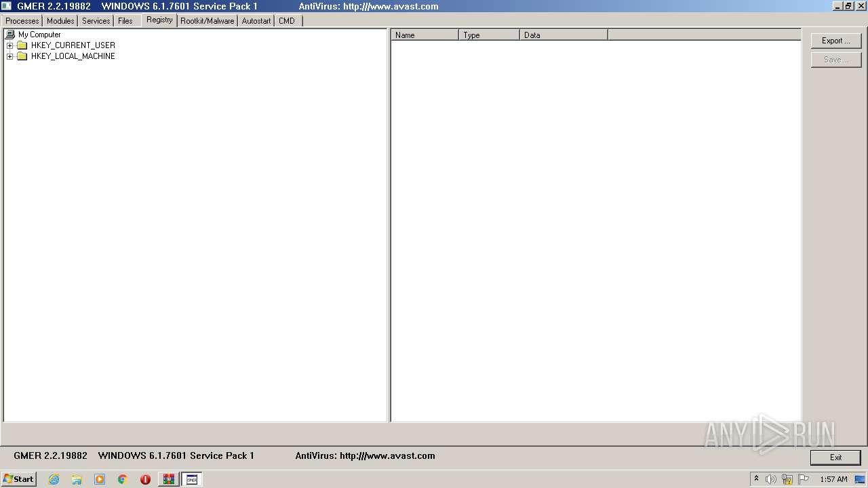Select the HKEY_CURRENT_USER key label
The image size is (868, 488).
(73, 45)
